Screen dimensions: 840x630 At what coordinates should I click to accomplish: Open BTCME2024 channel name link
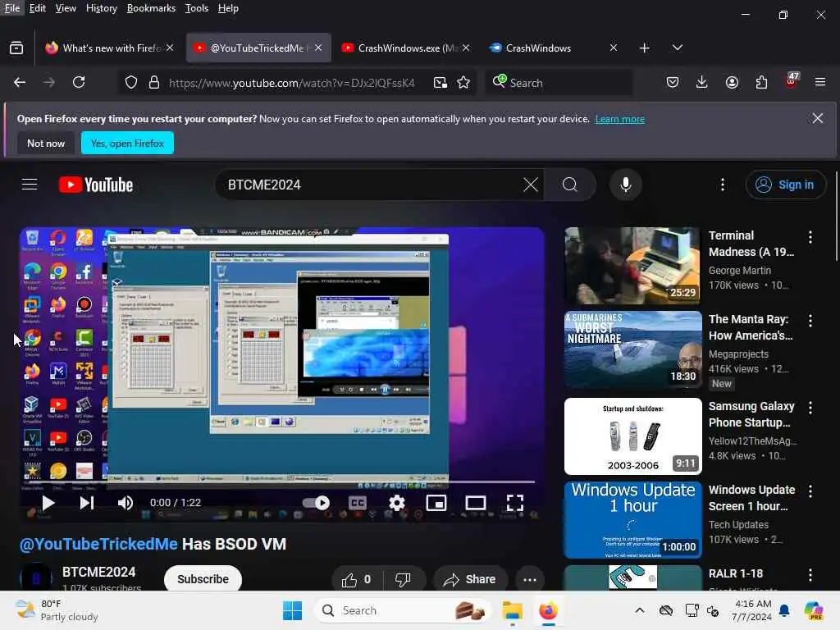coord(98,572)
